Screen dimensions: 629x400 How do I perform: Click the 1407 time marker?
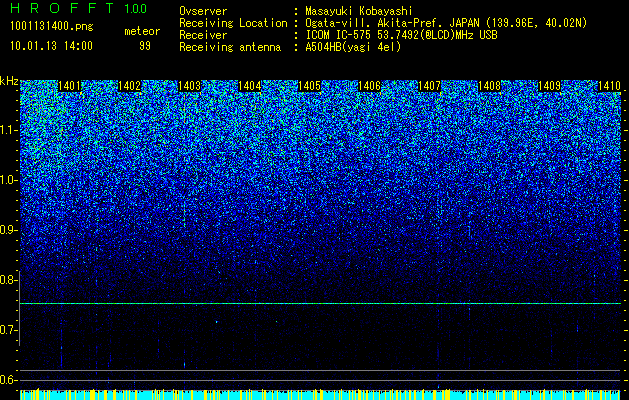click(x=429, y=86)
